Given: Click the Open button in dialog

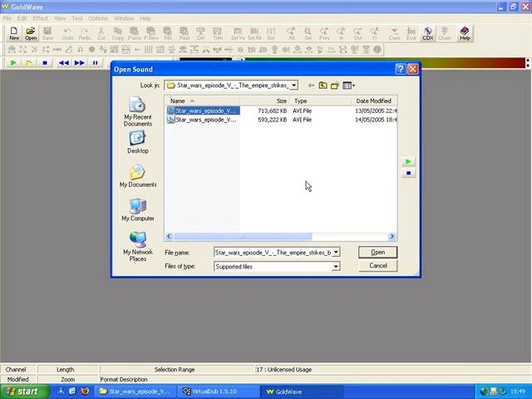Looking at the screenshot, I should [x=377, y=252].
